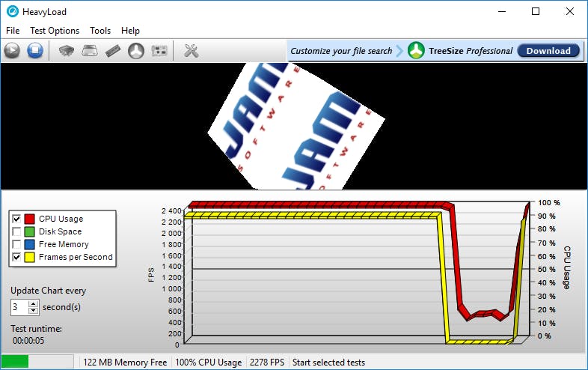Increase chart update interval with up arrow

[x=34, y=304]
